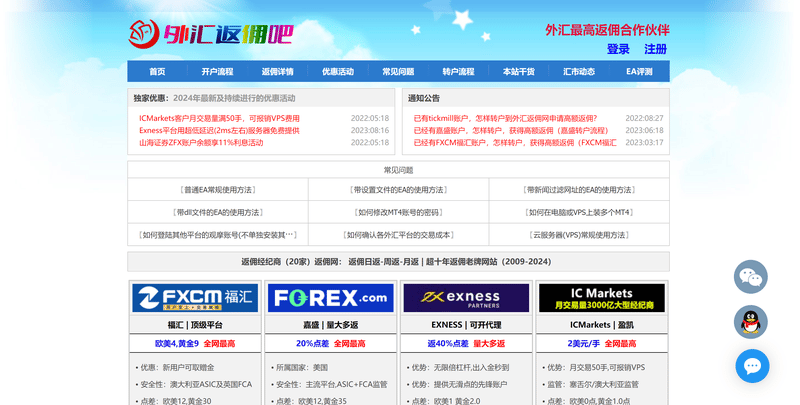Viewport: 800px width, 405px height.
Task: Click the 外汇最高返佣合作伙伴 slogan text
Action: 607,30
